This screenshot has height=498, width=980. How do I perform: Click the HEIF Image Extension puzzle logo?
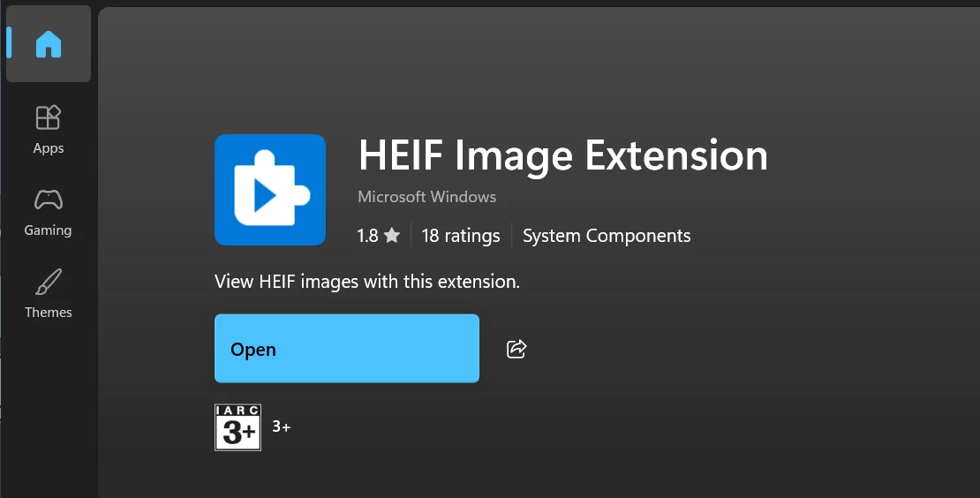[270, 190]
